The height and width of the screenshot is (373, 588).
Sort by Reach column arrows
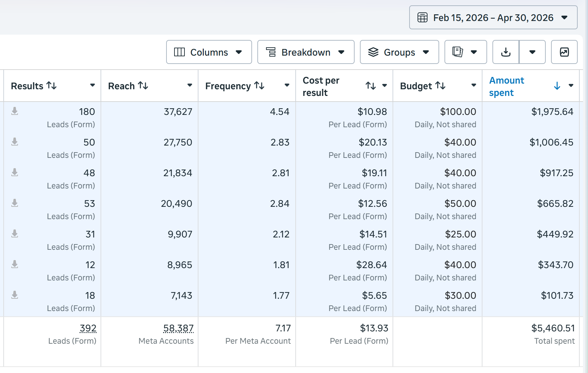click(x=143, y=86)
